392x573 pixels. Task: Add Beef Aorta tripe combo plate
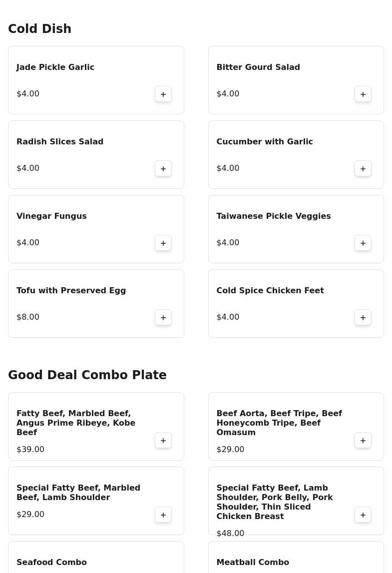click(363, 440)
